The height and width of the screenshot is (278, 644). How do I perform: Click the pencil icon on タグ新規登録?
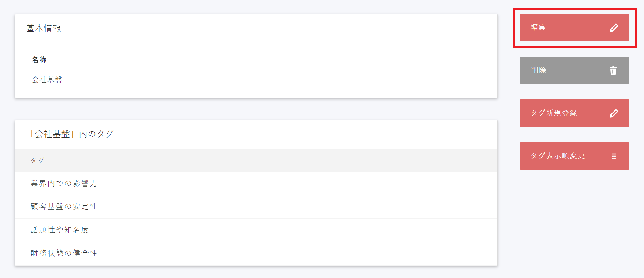pyautogui.click(x=614, y=113)
